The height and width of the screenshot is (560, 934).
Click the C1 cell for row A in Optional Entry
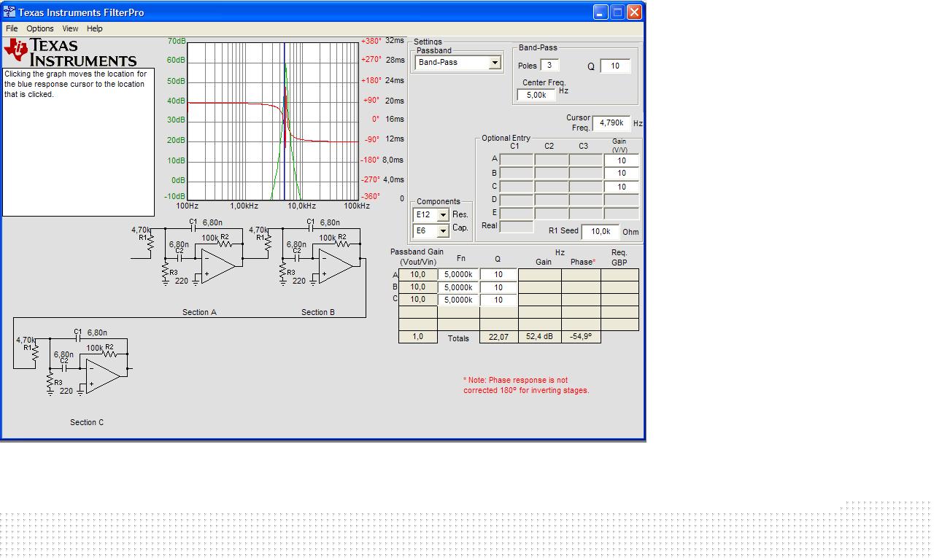[517, 160]
